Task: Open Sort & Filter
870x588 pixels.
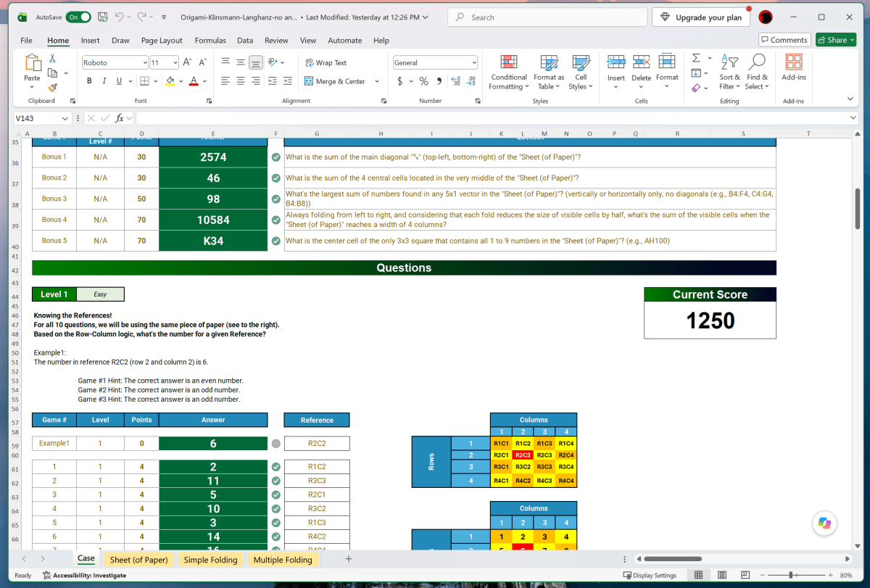Action: 730,73
